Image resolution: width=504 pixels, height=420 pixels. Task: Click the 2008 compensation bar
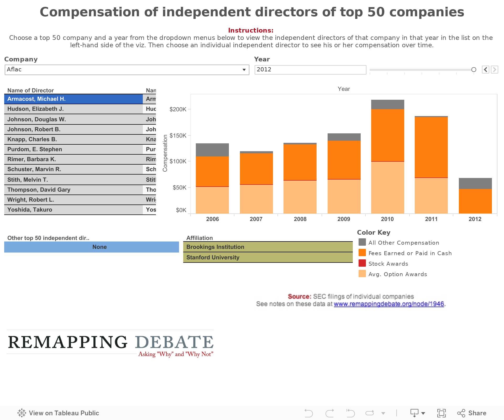point(300,178)
